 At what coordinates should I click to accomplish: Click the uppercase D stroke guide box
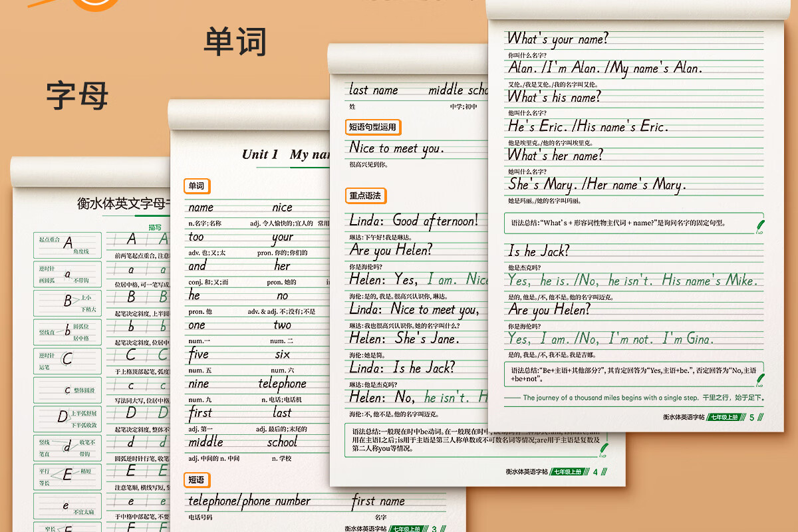[68, 418]
